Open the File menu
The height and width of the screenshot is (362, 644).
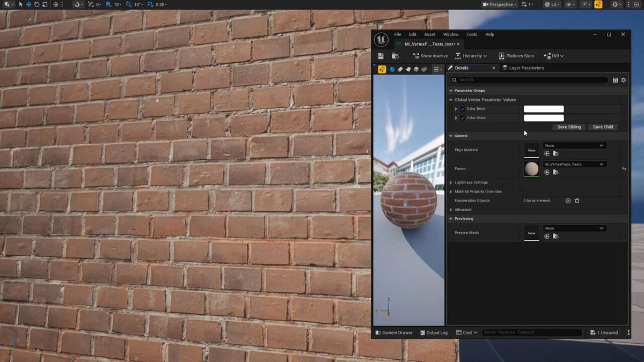point(398,34)
